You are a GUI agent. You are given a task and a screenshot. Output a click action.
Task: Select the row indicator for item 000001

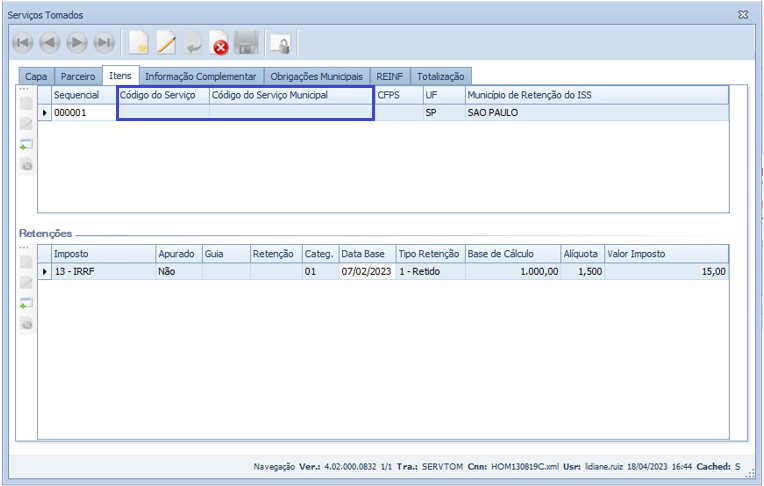pos(44,113)
